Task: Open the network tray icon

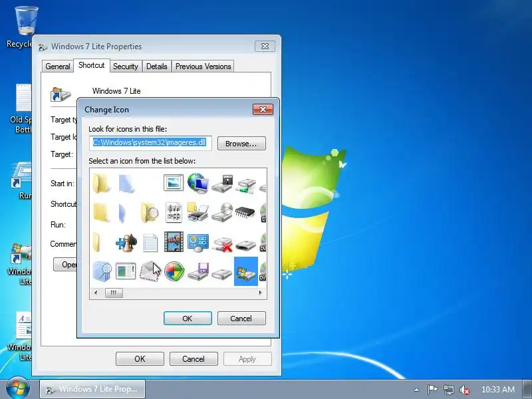Action: (x=448, y=390)
